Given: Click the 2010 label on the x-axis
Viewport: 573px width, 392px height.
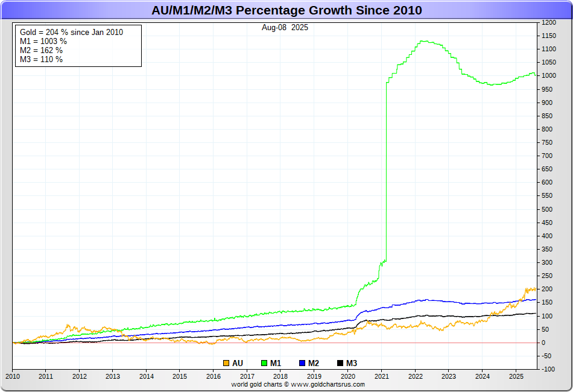Looking at the screenshot, I should (12, 376).
